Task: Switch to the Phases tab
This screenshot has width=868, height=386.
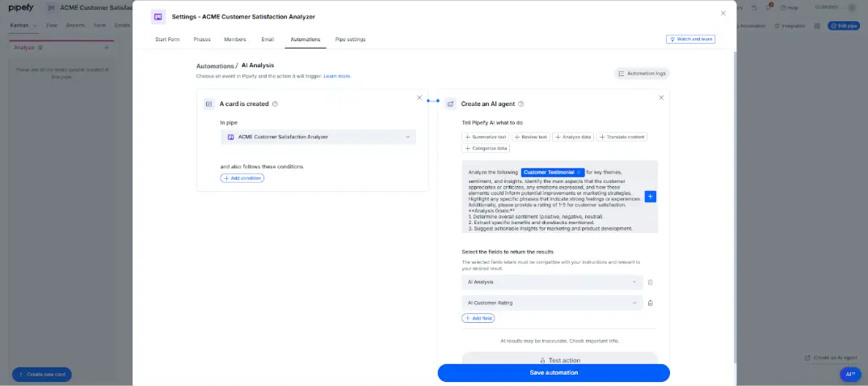Action: tap(202, 40)
